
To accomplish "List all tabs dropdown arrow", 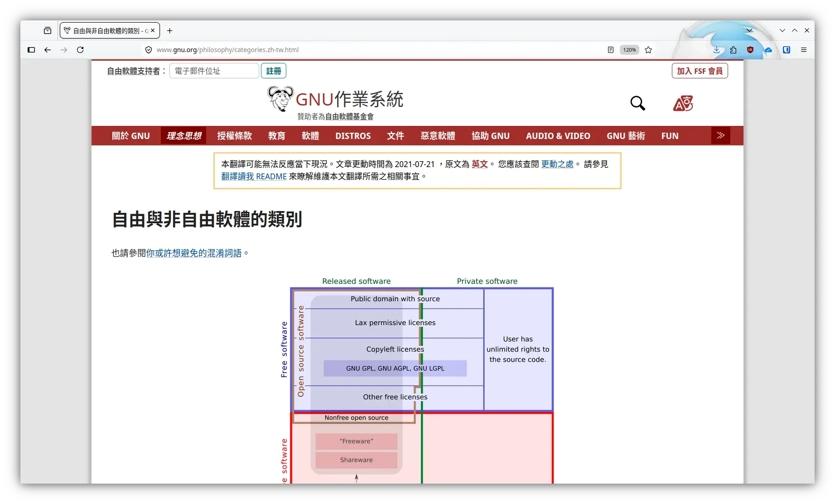I will 749,30.
